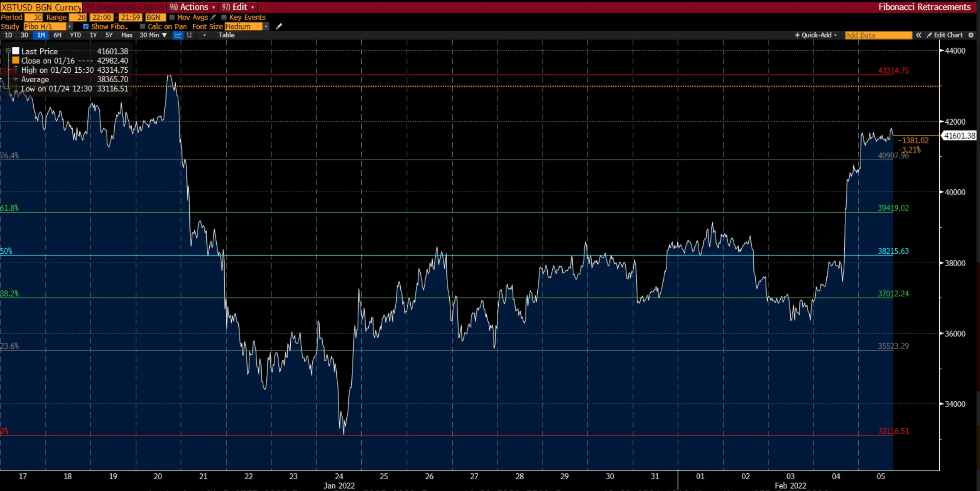Enable the Mov Avgs checkbox

(x=172, y=17)
